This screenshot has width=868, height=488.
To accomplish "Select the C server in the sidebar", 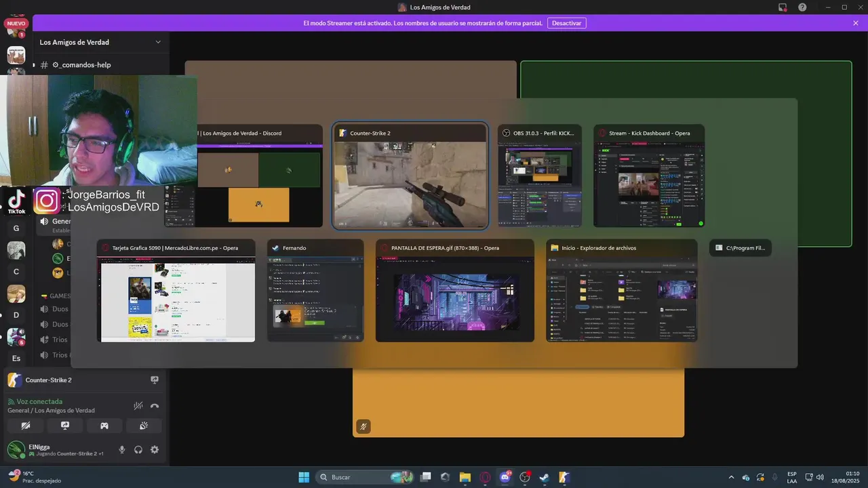I will pyautogui.click(x=16, y=272).
